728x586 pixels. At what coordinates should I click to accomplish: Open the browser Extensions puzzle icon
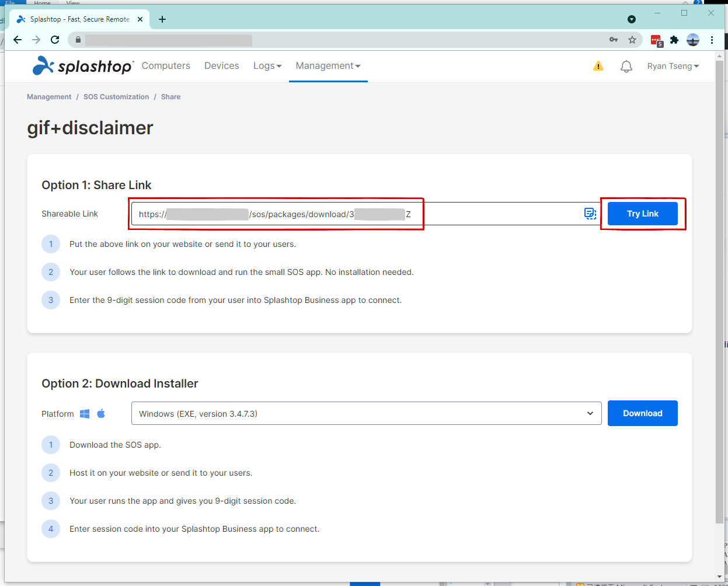(x=674, y=40)
